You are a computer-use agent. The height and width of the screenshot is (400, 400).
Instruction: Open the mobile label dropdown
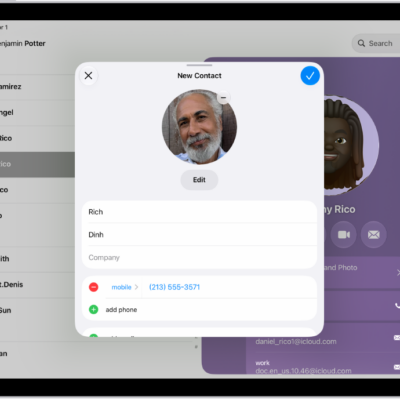125,287
